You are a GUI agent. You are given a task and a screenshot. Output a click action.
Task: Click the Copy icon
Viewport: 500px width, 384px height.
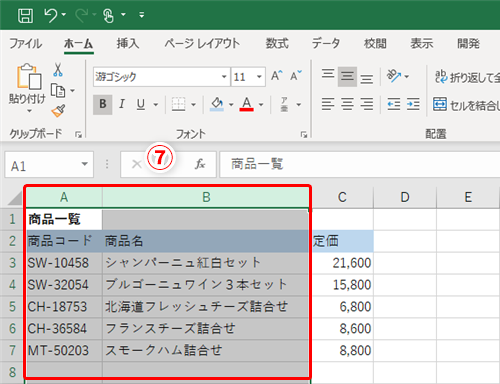[x=58, y=91]
